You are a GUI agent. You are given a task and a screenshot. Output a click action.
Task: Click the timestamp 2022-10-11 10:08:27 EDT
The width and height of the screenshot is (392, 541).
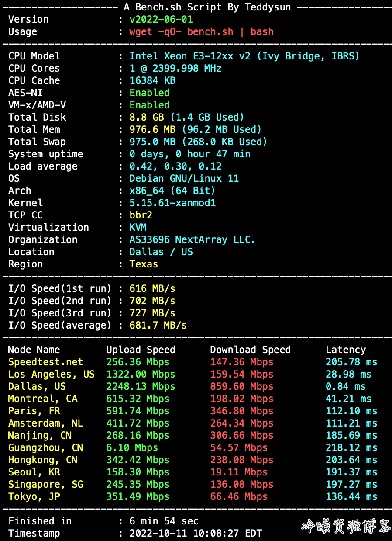click(196, 534)
